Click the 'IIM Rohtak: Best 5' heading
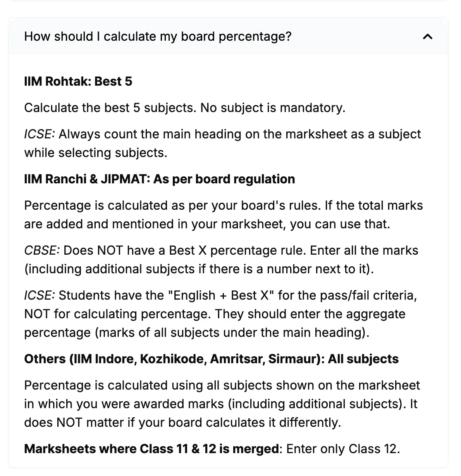Screen dimensions: 461x476 [78, 81]
